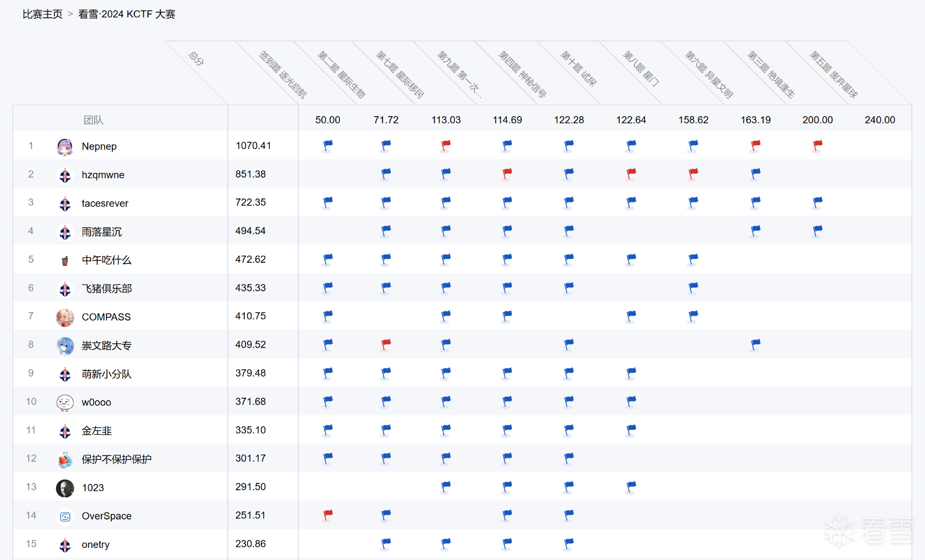Click the 团队 column header

(93, 120)
